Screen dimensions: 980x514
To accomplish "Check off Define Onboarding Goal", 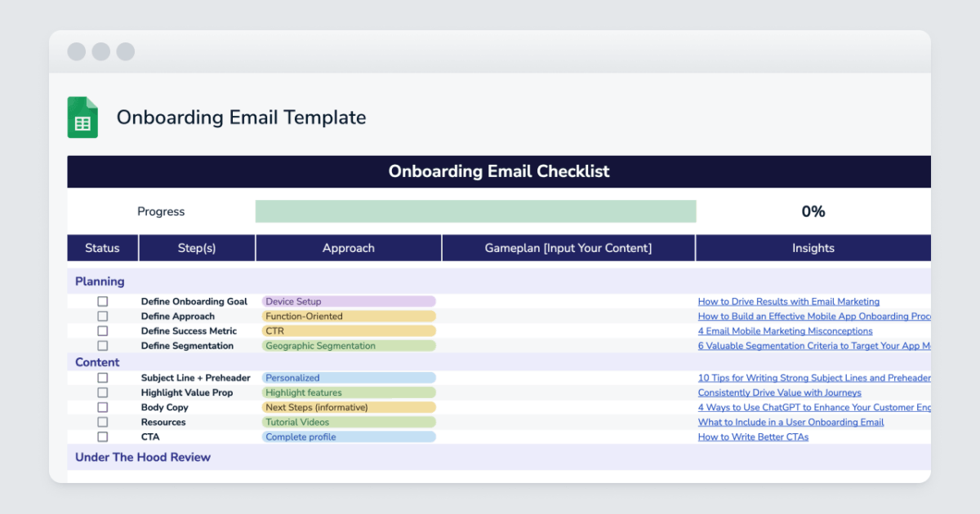I will [x=102, y=301].
